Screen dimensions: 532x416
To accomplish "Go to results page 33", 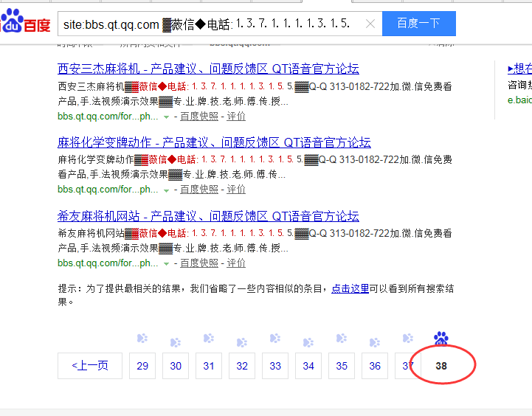I will tap(275, 366).
